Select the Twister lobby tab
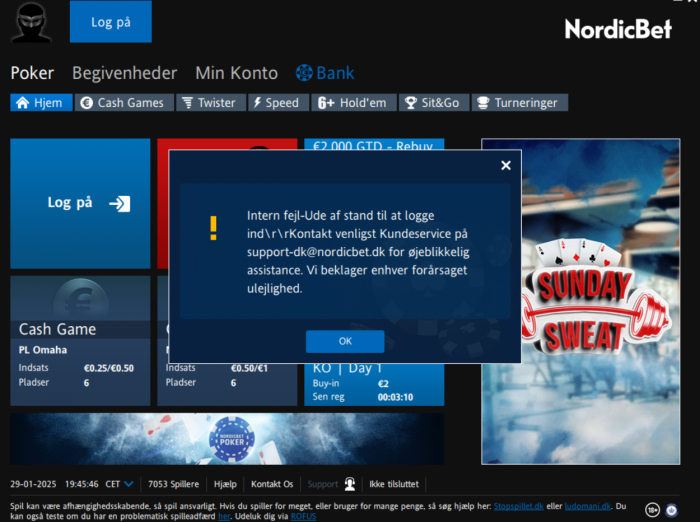Image resolution: width=700 pixels, height=522 pixels. pos(211,103)
